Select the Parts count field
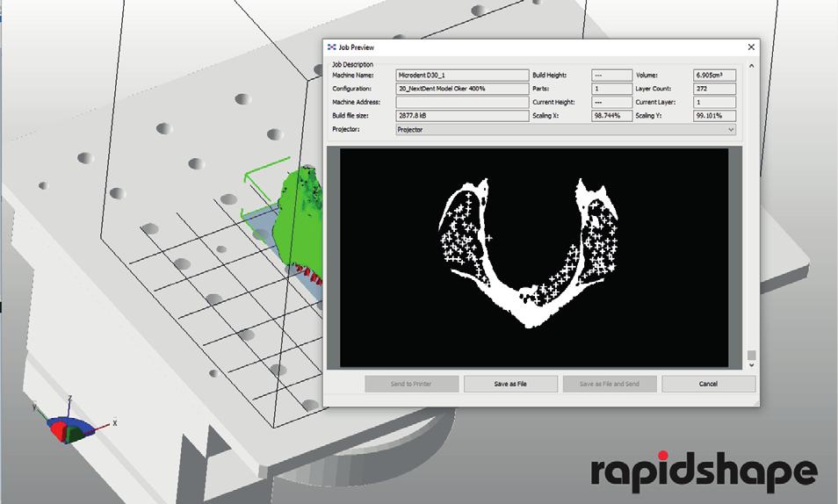The image size is (838, 504). point(611,89)
